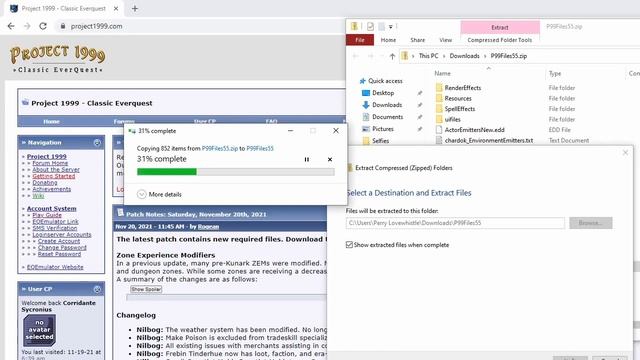640x360 pixels.
Task: Sort files by Name column header
Action: (442, 73)
